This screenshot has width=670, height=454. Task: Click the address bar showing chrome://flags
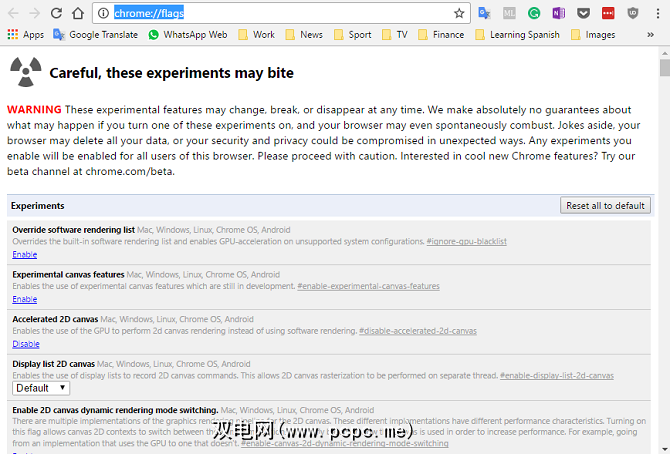pyautogui.click(x=281, y=13)
